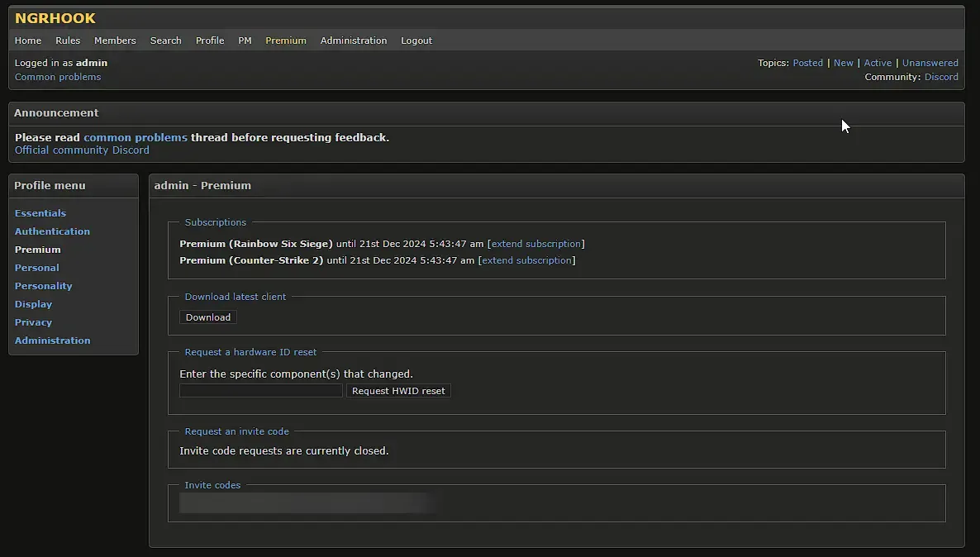Focus the changed components text field

pyautogui.click(x=260, y=391)
